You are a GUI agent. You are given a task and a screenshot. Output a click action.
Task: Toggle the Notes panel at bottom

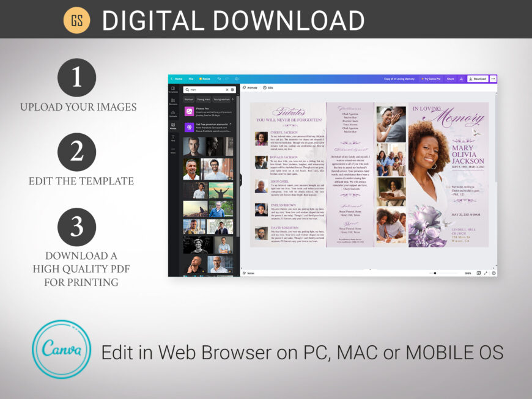click(x=249, y=273)
